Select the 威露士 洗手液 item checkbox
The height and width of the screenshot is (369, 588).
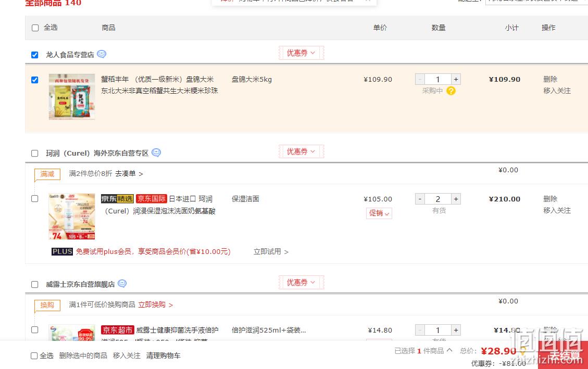pos(35,329)
